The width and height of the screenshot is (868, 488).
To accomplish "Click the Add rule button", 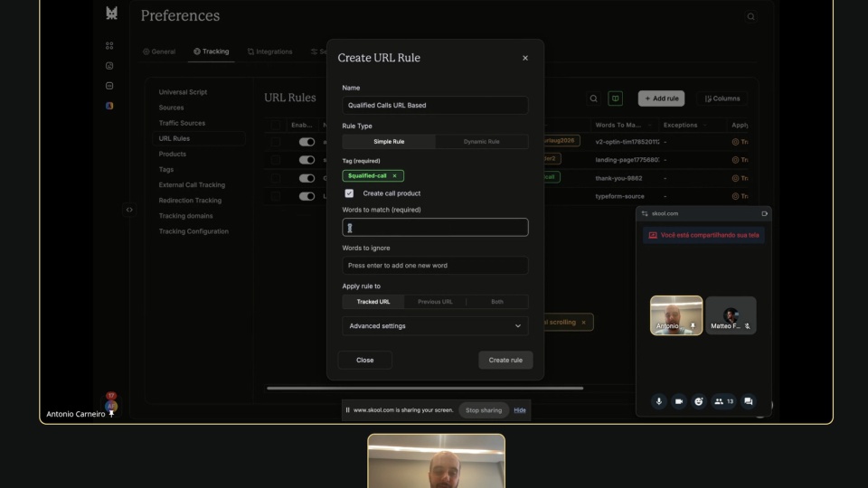I will (661, 99).
